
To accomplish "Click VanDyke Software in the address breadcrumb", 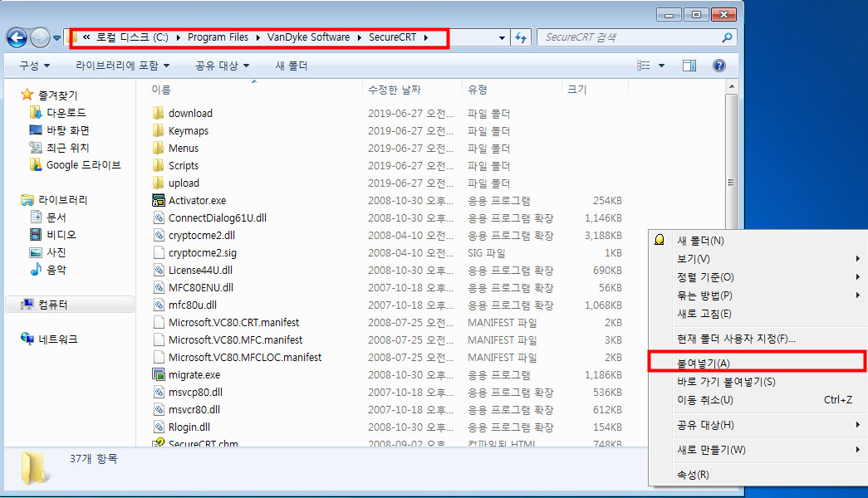I will (308, 37).
